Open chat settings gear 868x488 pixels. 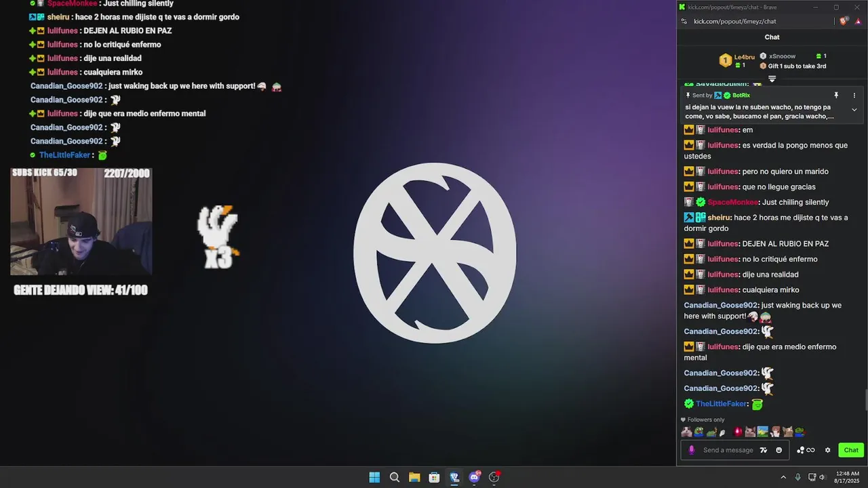(x=827, y=450)
